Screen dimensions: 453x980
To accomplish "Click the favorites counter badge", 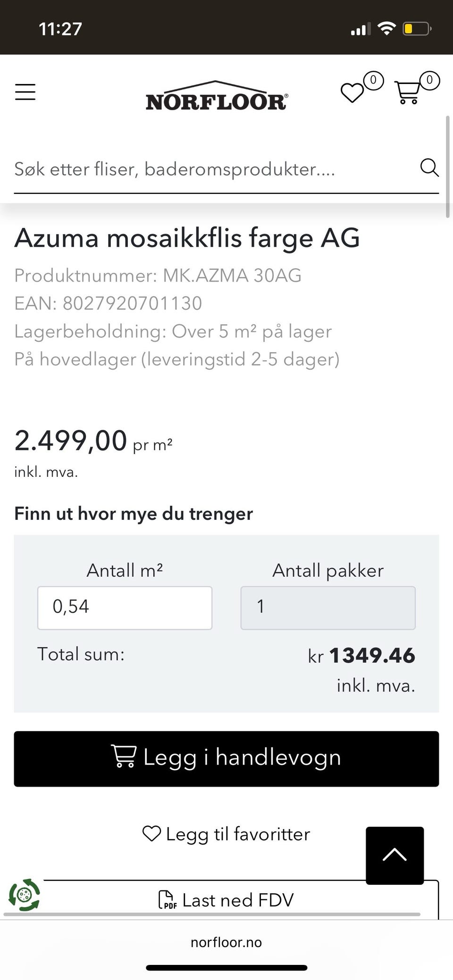I will coord(373,81).
